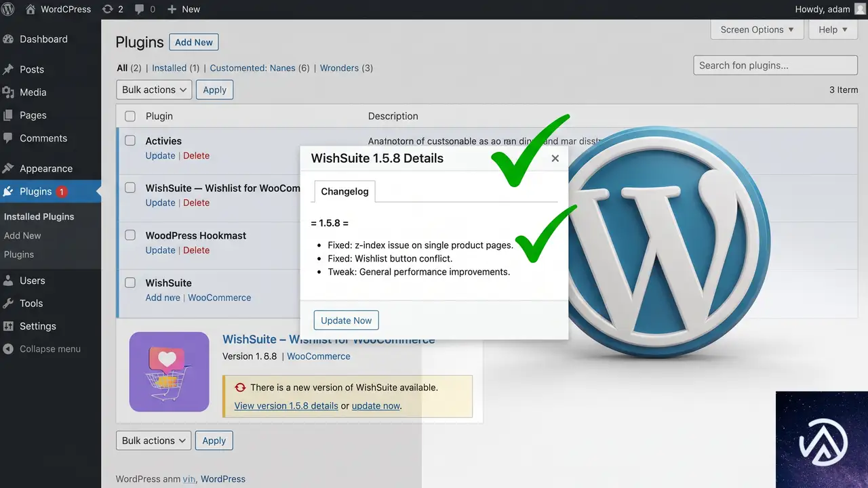Click the Collapse menu arrow icon
The width and height of the screenshot is (868, 488).
8,349
